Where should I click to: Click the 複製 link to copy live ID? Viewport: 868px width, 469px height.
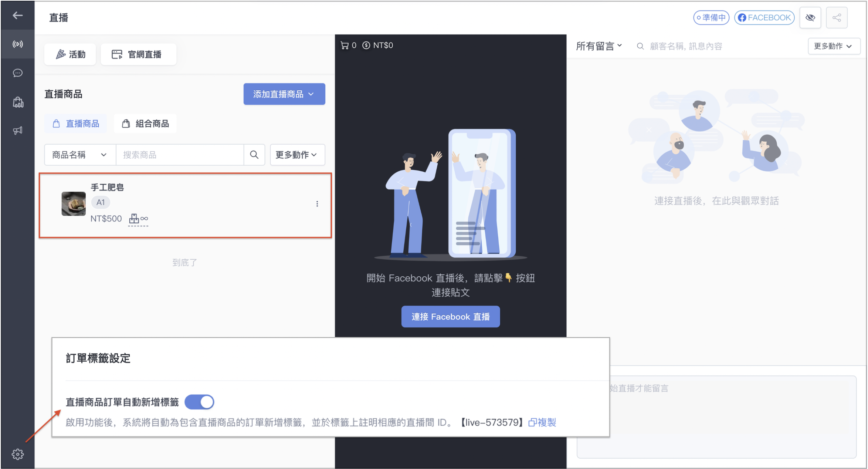[542, 422]
